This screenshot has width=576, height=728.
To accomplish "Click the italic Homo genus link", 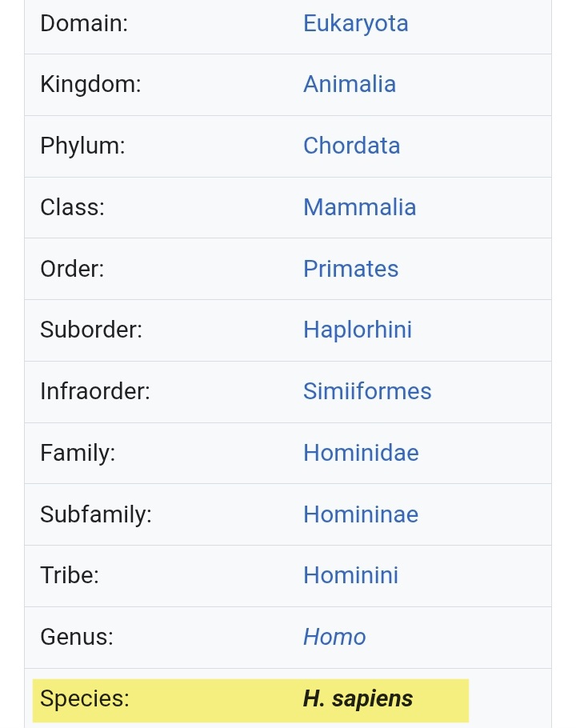I will 334,637.
